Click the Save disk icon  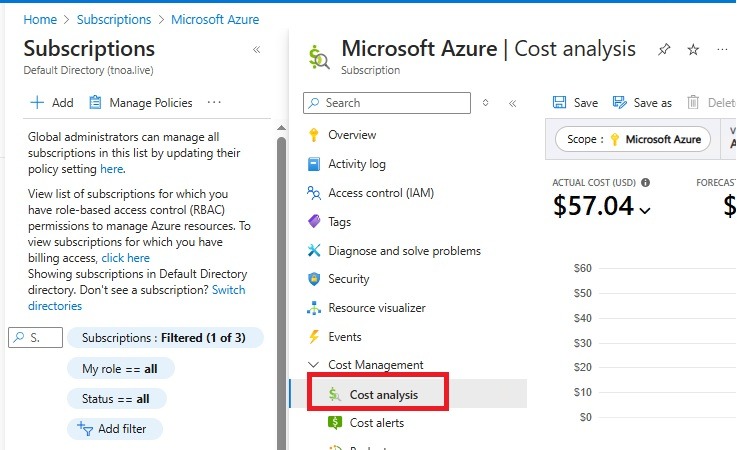click(x=559, y=103)
